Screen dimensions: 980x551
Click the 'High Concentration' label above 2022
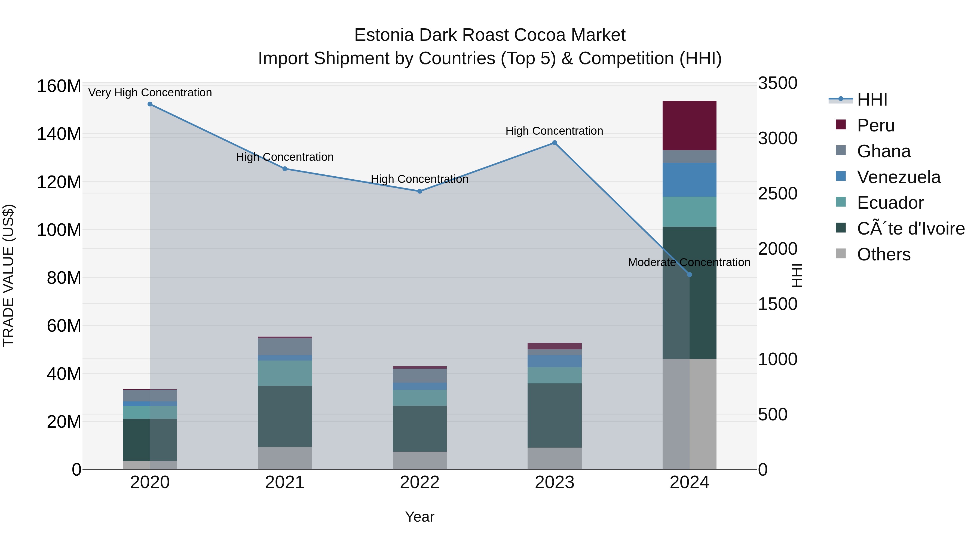(419, 179)
